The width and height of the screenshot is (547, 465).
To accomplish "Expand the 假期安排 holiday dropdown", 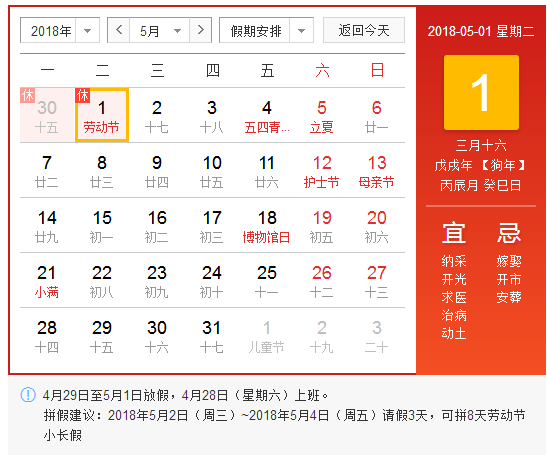I will tap(267, 30).
